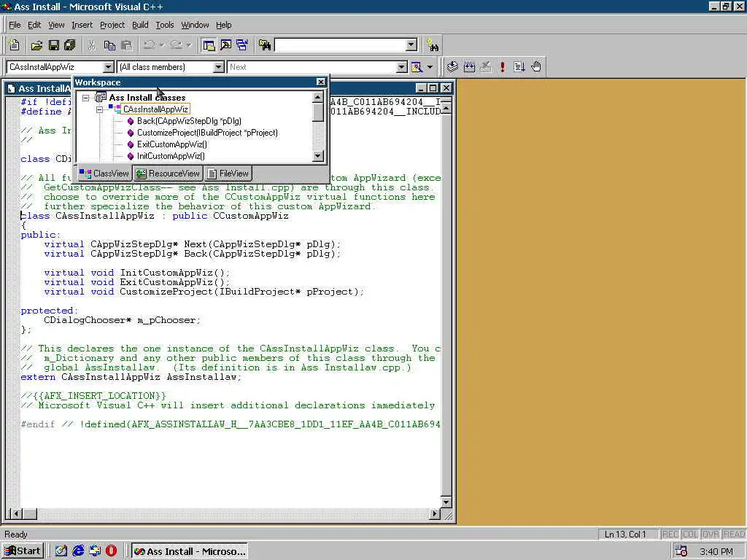
Task: Collapse the Ass Install classes tree root
Action: [86, 98]
